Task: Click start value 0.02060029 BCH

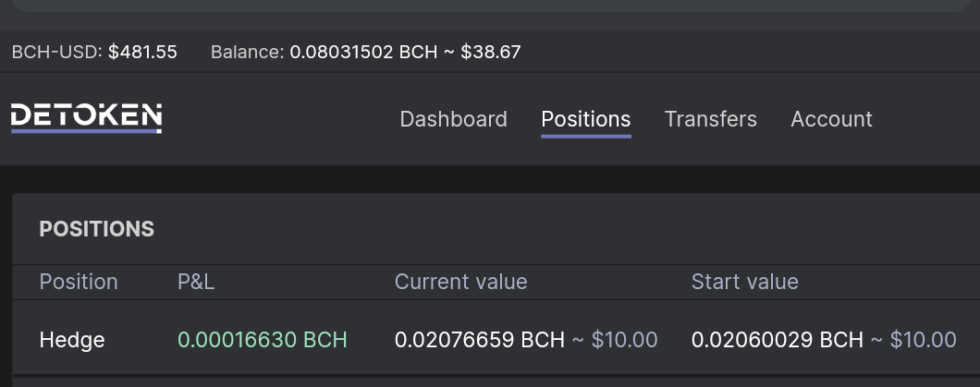Action: tap(777, 340)
